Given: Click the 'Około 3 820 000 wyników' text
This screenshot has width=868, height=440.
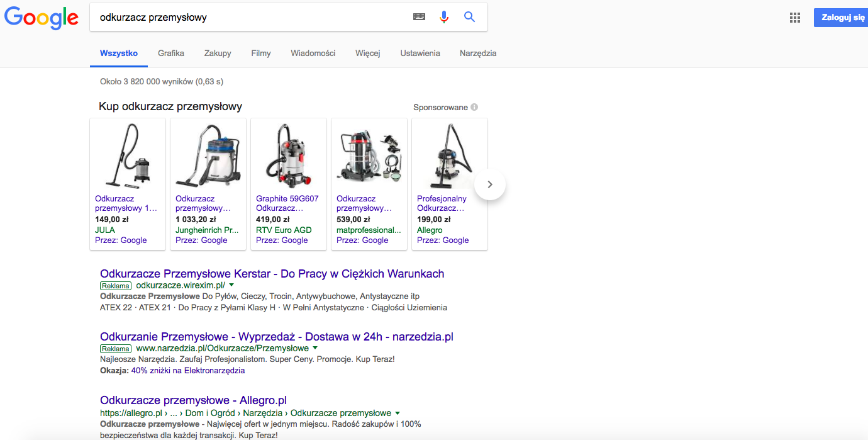Looking at the screenshot, I should point(162,82).
